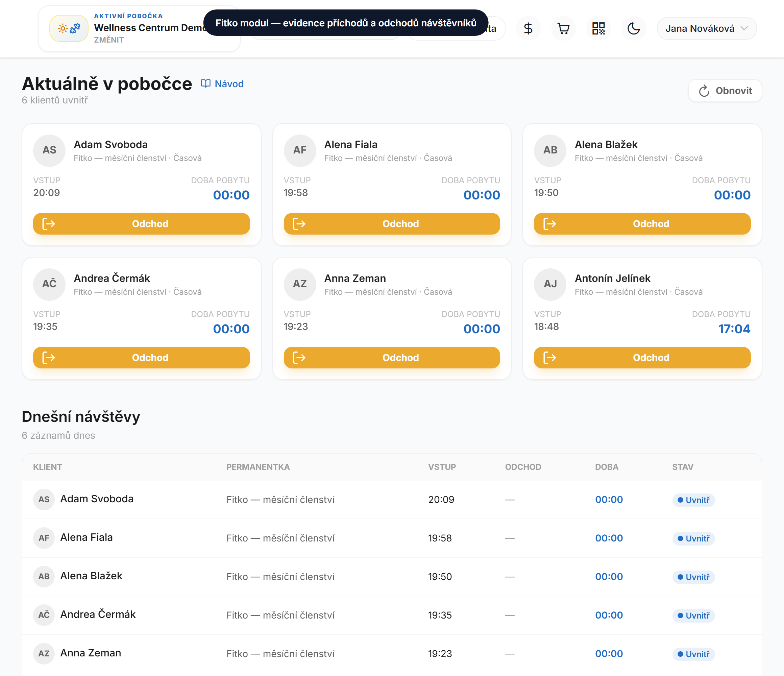784x676 pixels.
Task: Click the 17:04 stay duration value
Action: point(734,329)
